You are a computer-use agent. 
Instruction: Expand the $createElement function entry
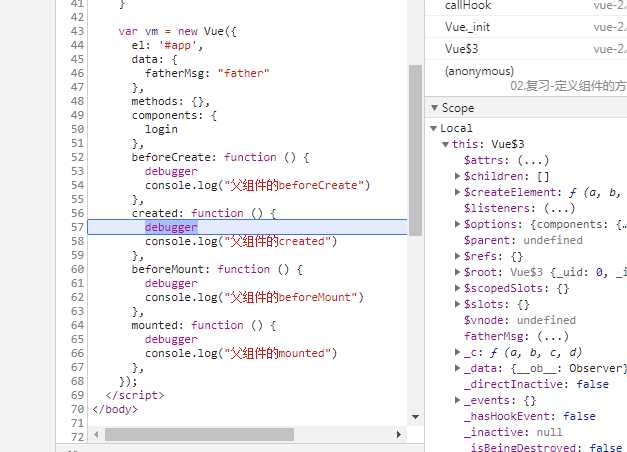457,192
